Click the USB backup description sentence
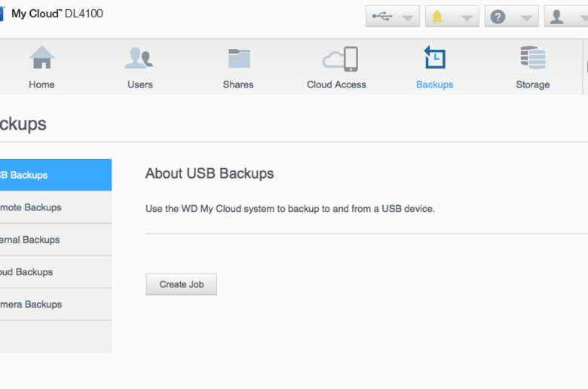 [x=290, y=209]
